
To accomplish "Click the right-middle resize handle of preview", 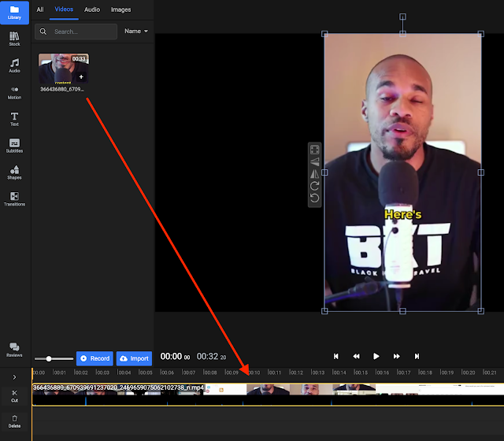I will (481, 172).
